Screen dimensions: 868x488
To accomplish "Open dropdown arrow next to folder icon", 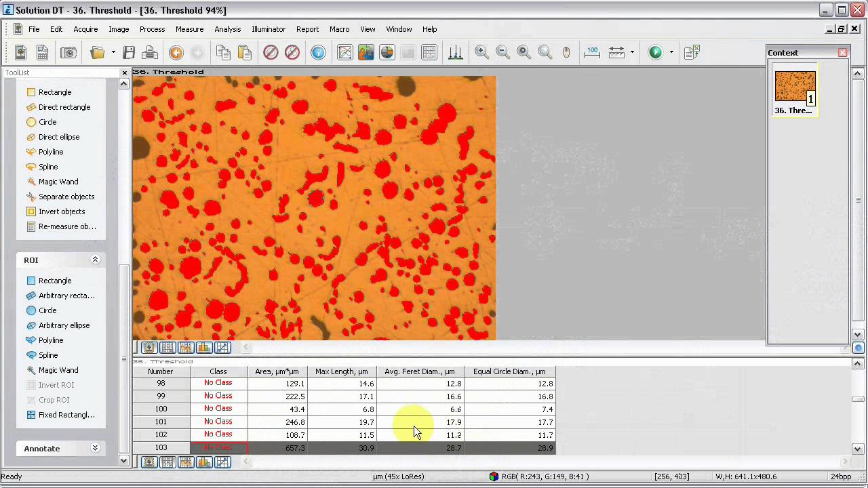I will point(113,52).
